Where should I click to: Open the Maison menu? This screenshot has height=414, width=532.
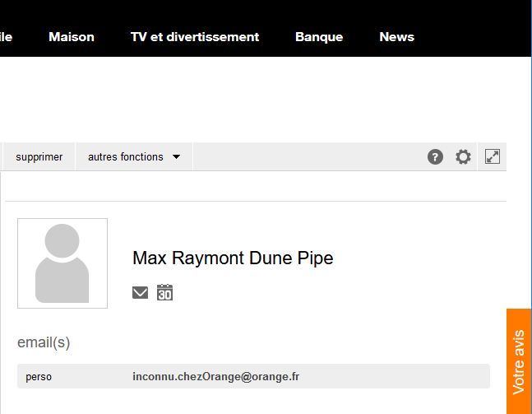point(72,37)
